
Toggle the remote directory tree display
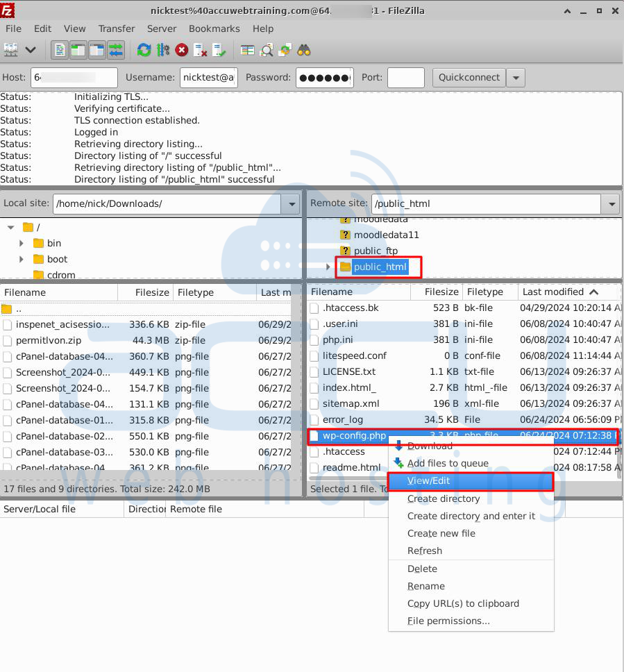pos(97,50)
